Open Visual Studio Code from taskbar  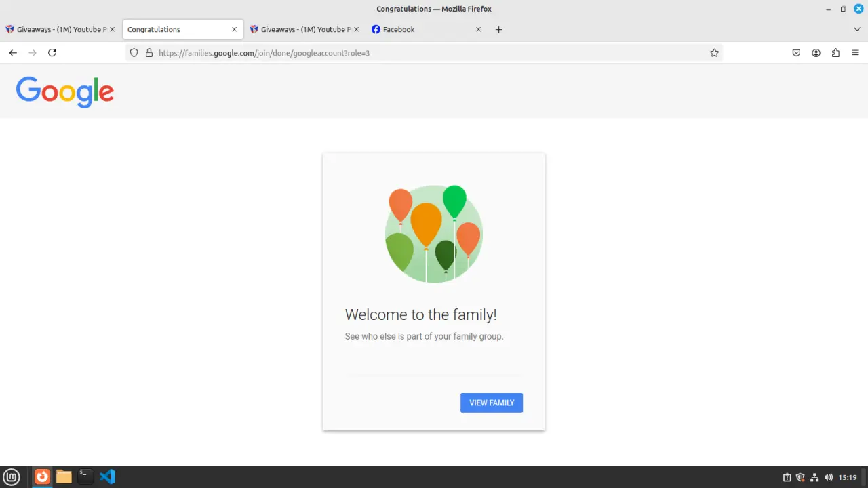tap(107, 477)
